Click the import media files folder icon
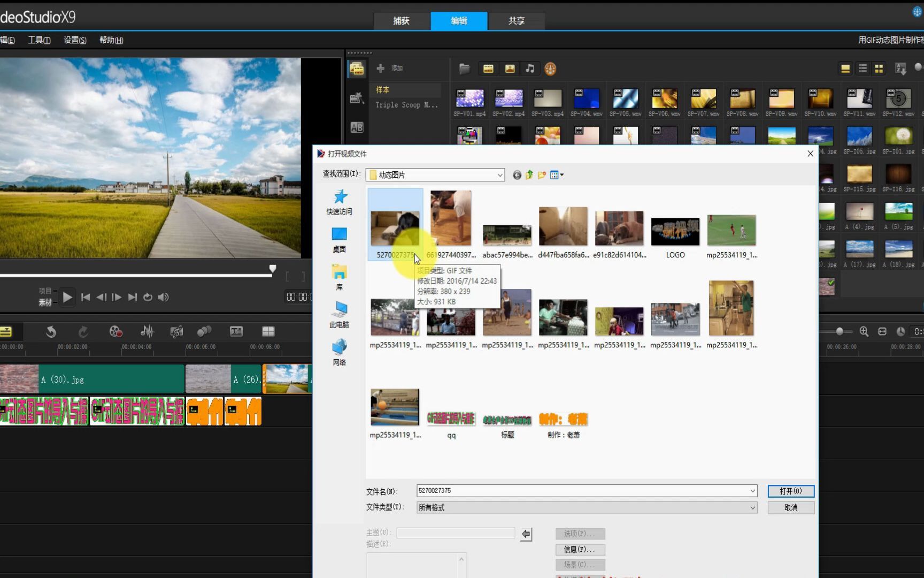This screenshot has height=578, width=924. click(x=464, y=69)
